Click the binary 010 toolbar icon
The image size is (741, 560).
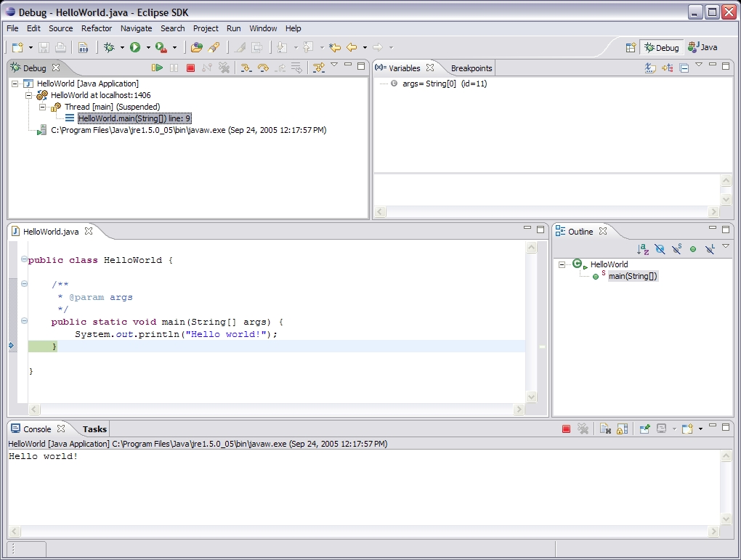tap(83, 47)
